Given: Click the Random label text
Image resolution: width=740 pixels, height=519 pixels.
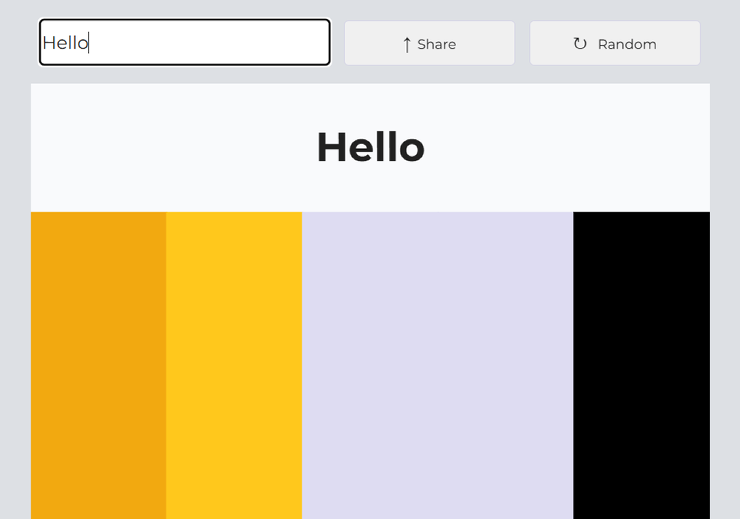Looking at the screenshot, I should pos(627,44).
